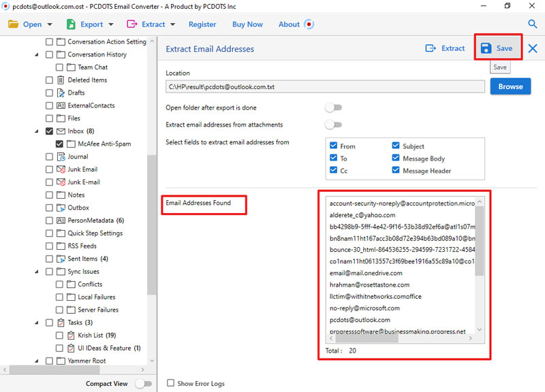Viewport: 545px width, 392px height.
Task: Click the blue Save disk icon
Action: point(485,48)
